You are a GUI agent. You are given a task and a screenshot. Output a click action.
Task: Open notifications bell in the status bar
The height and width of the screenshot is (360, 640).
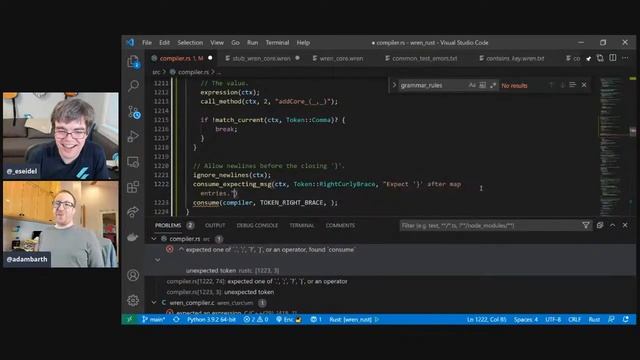625,320
